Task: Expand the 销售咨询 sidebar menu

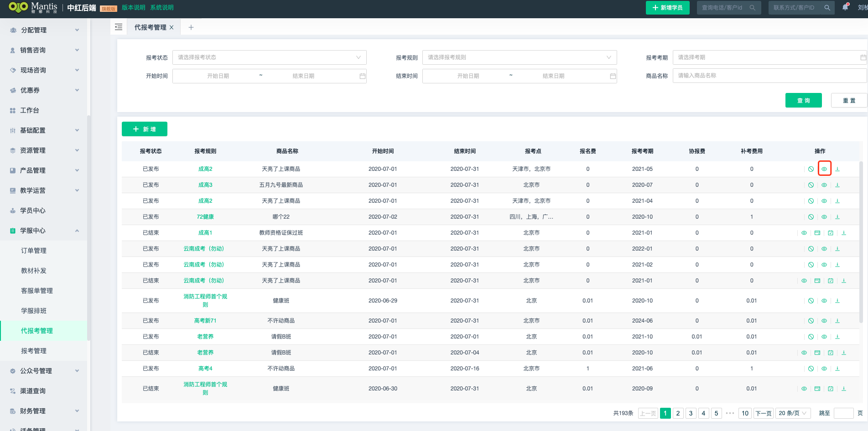Action: (x=43, y=50)
